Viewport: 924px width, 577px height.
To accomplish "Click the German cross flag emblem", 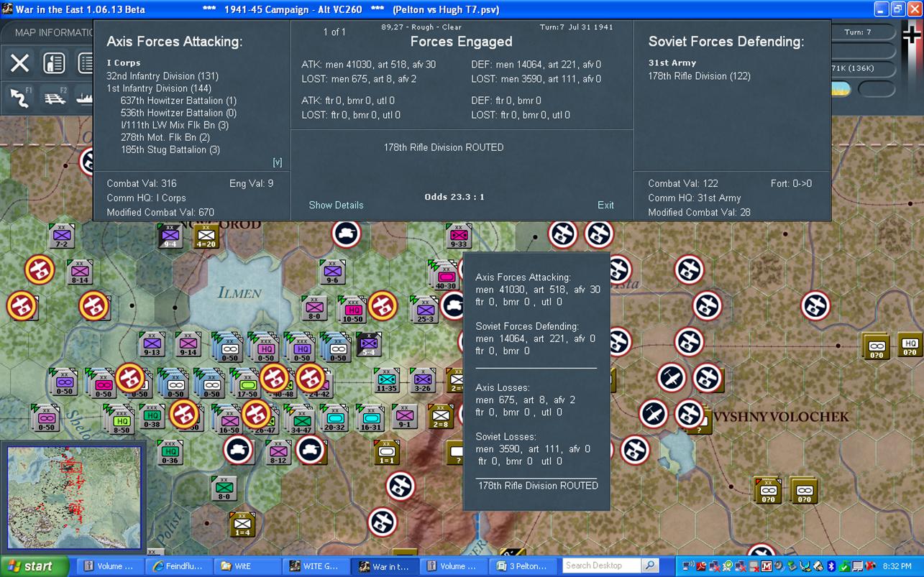I will [x=912, y=36].
